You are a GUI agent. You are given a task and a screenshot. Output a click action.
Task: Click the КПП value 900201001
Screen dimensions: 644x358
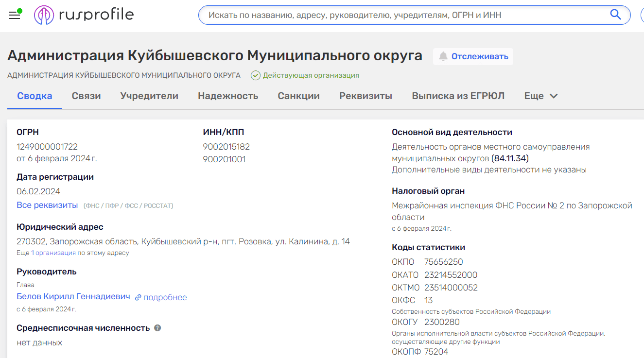[x=224, y=159]
